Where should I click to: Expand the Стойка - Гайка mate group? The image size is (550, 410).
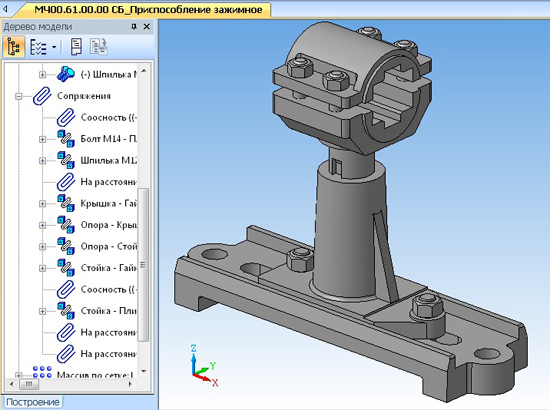point(42,268)
